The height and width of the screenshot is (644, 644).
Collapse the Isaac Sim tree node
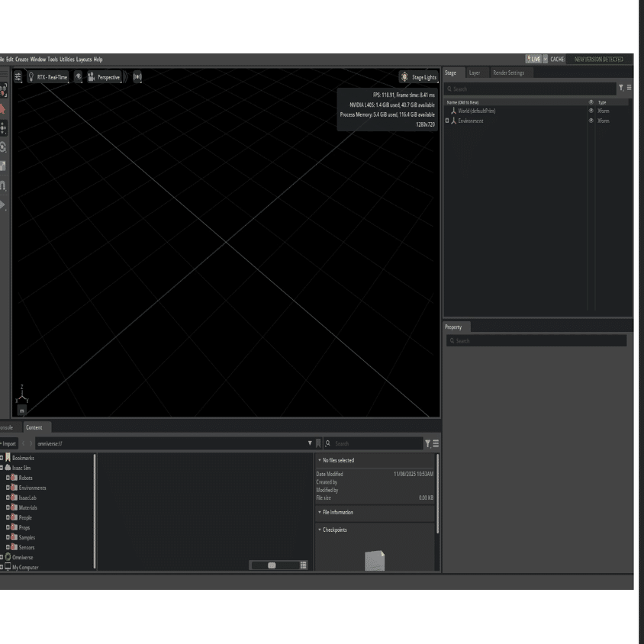(x=2, y=468)
